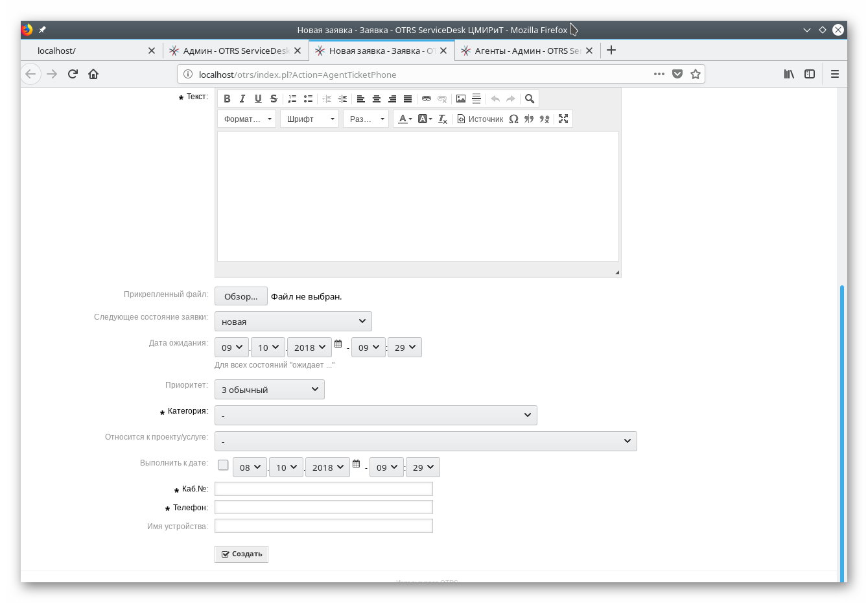The height and width of the screenshot is (603, 868).
Task: Go back to the previous page
Action: (x=30, y=74)
